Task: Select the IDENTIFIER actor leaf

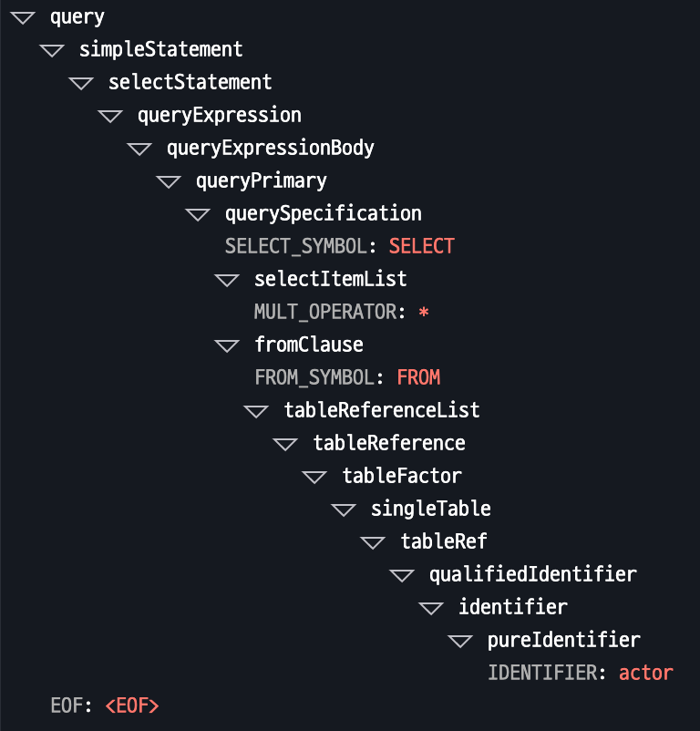Action: 580,673
